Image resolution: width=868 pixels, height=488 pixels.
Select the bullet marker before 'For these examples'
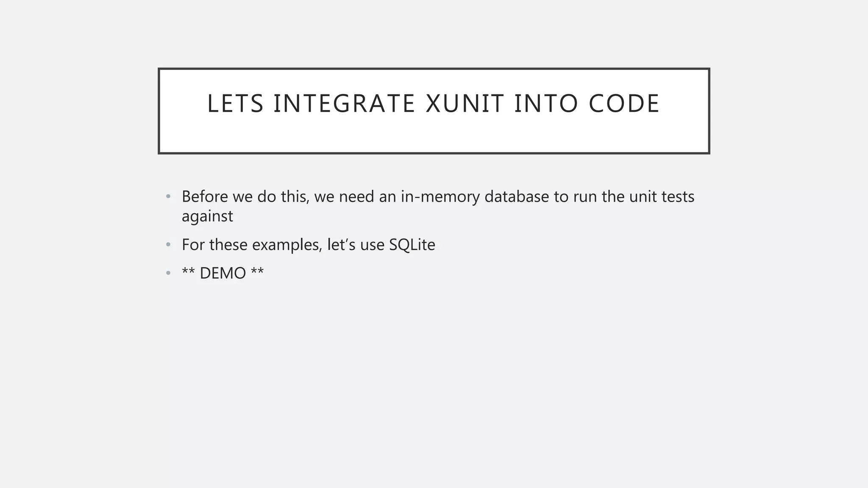pyautogui.click(x=168, y=245)
